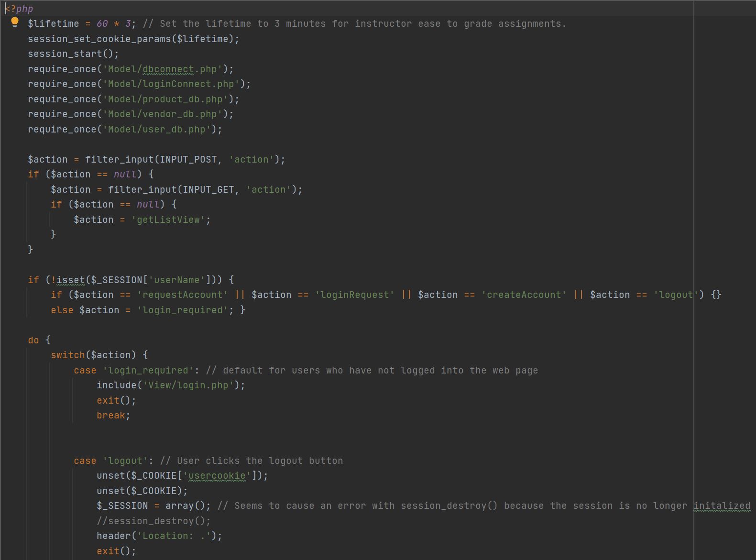756x560 pixels.
Task: Click the 'Model/vendor_db.php' string
Action: point(163,114)
